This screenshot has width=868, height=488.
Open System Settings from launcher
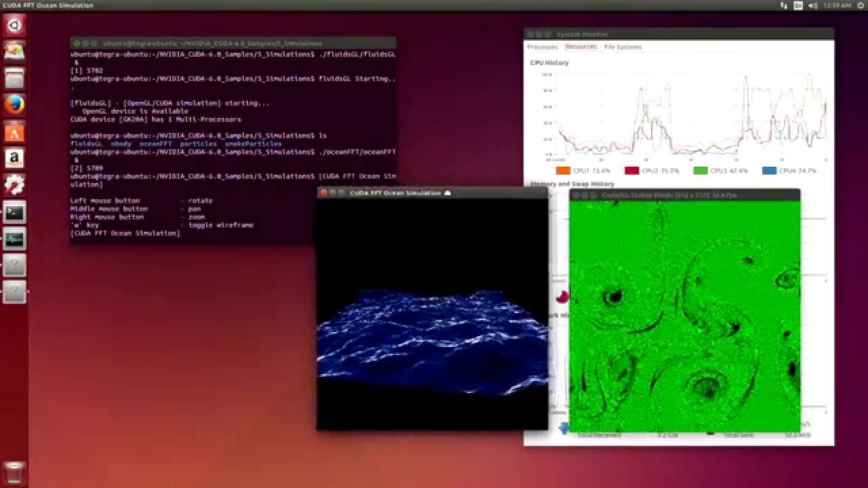point(14,184)
